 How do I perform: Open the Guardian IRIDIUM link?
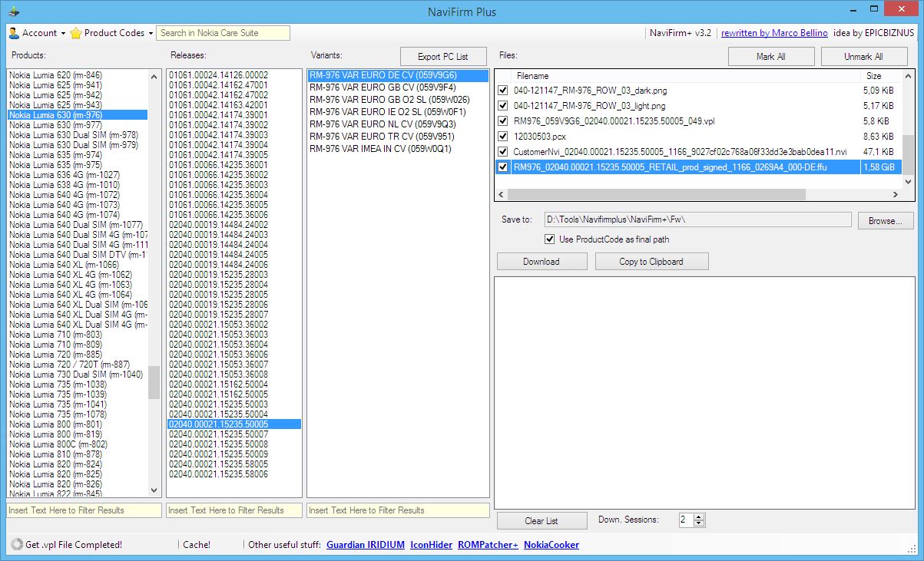[x=366, y=545]
